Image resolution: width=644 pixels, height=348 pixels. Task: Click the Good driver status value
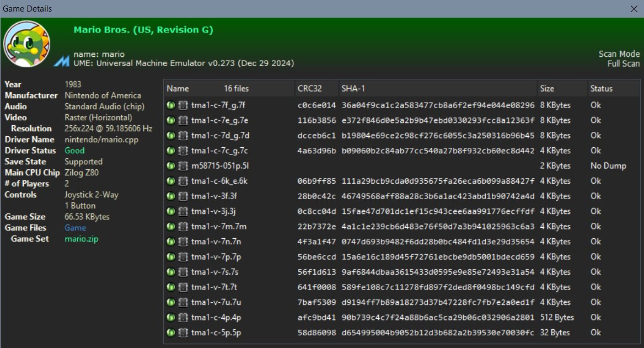tap(74, 151)
